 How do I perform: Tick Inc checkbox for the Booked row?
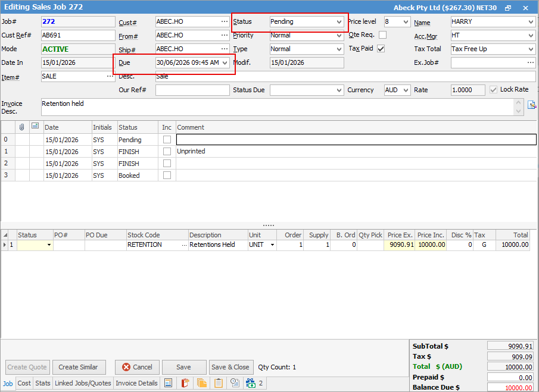tap(167, 175)
